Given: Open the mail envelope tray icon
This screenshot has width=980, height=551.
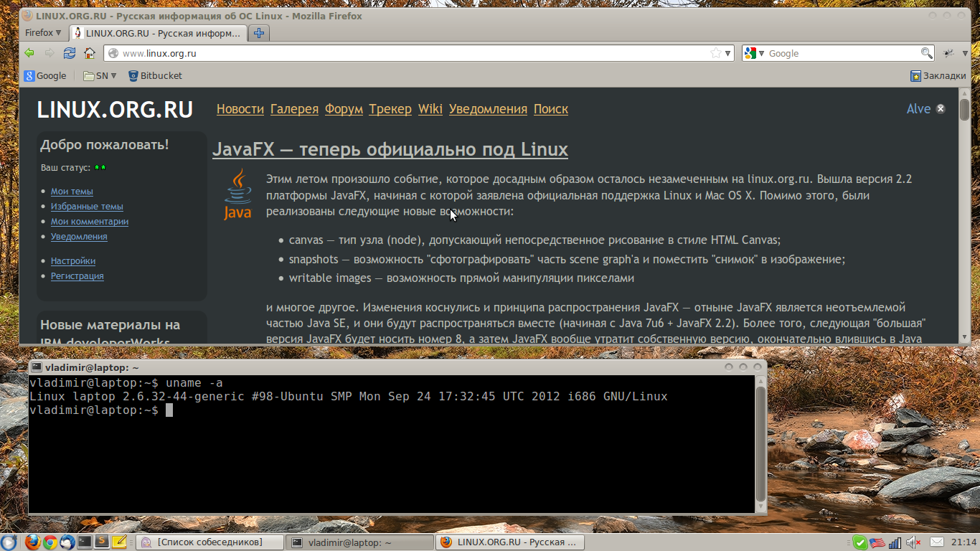Looking at the screenshot, I should tap(937, 542).
